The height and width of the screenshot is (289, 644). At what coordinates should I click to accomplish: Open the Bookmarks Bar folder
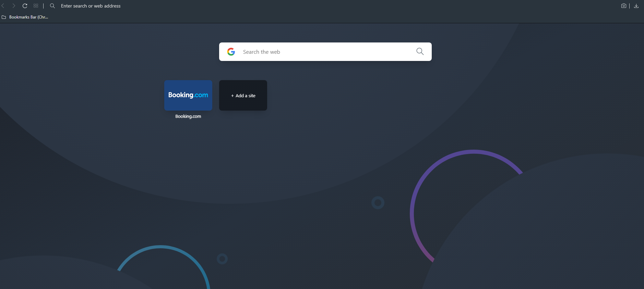pyautogui.click(x=25, y=17)
